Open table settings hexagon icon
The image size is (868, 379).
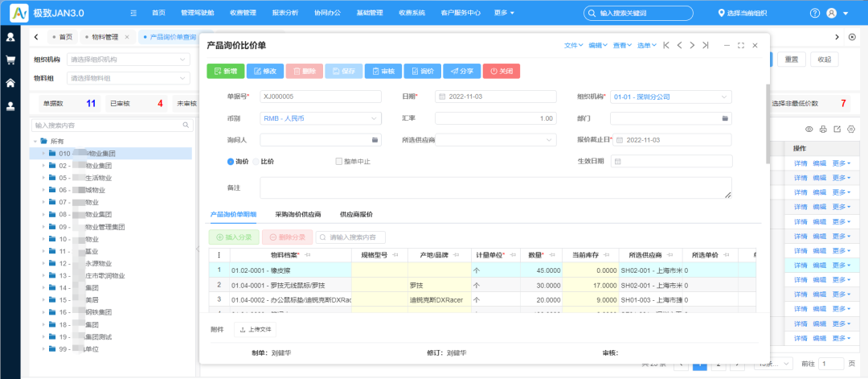[851, 129]
